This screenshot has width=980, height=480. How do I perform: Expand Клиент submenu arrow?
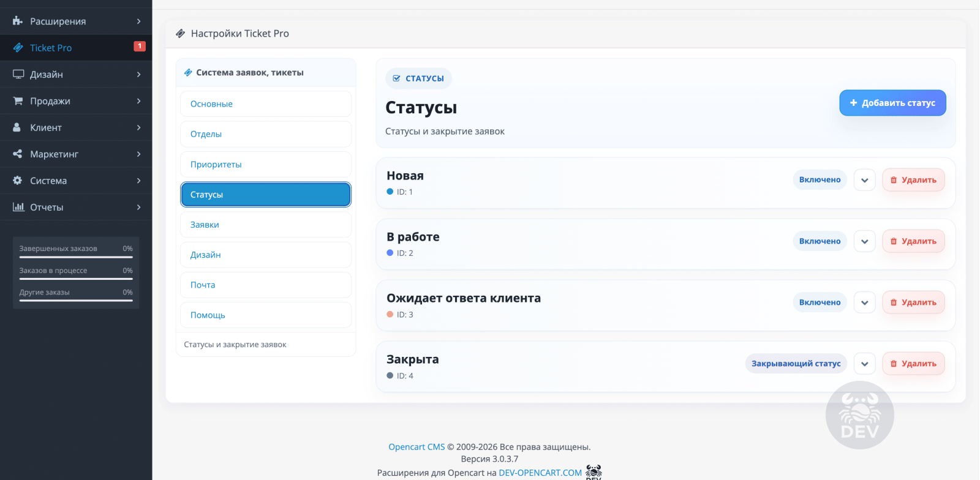139,127
